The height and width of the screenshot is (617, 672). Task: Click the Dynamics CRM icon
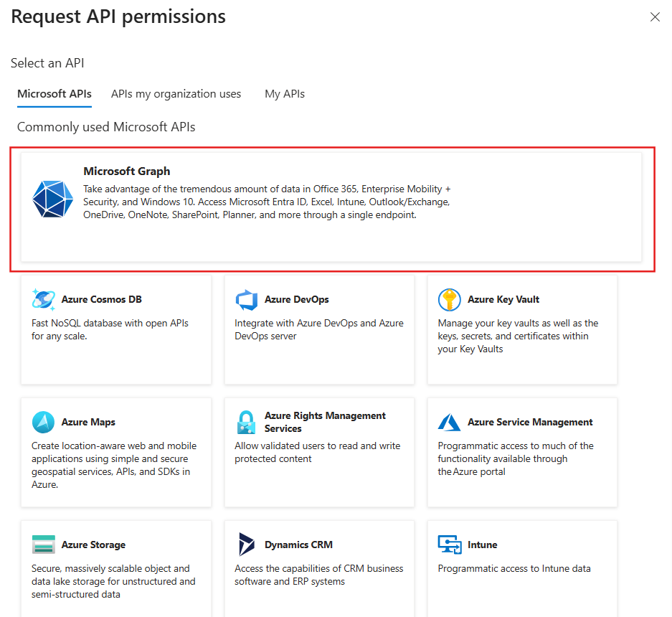click(x=246, y=545)
